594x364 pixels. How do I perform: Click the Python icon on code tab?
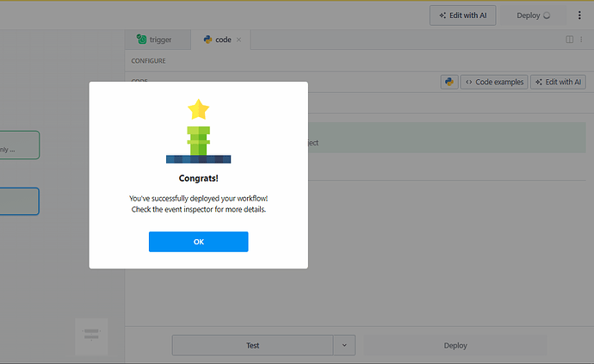click(207, 40)
